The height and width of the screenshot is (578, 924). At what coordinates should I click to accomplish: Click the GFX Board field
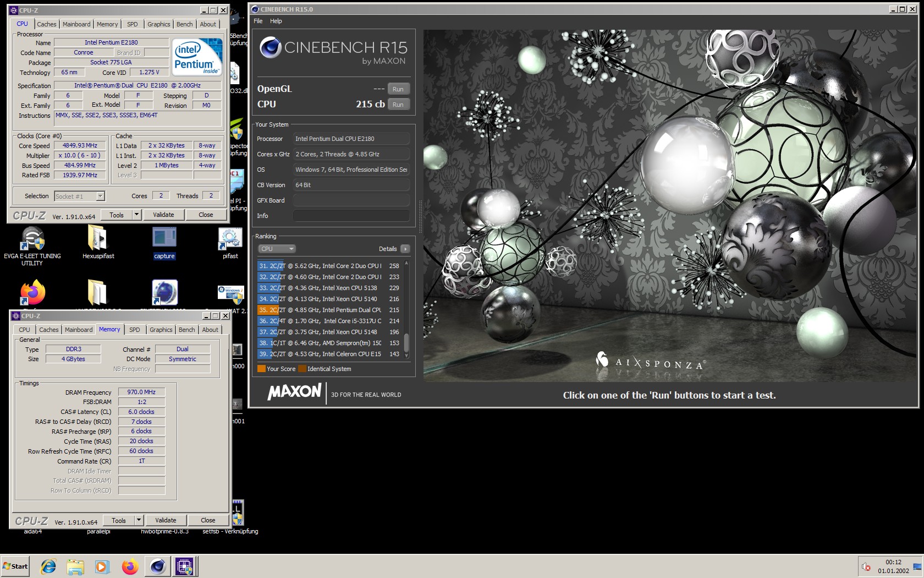[x=351, y=200]
